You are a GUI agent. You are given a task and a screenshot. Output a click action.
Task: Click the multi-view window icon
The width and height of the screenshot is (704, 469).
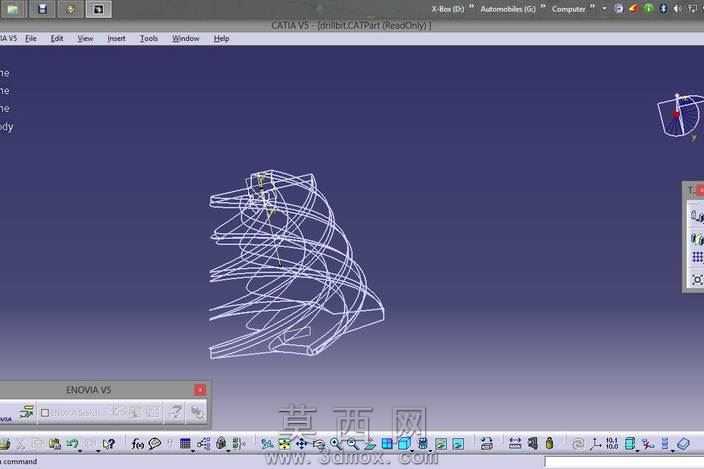coord(387,444)
